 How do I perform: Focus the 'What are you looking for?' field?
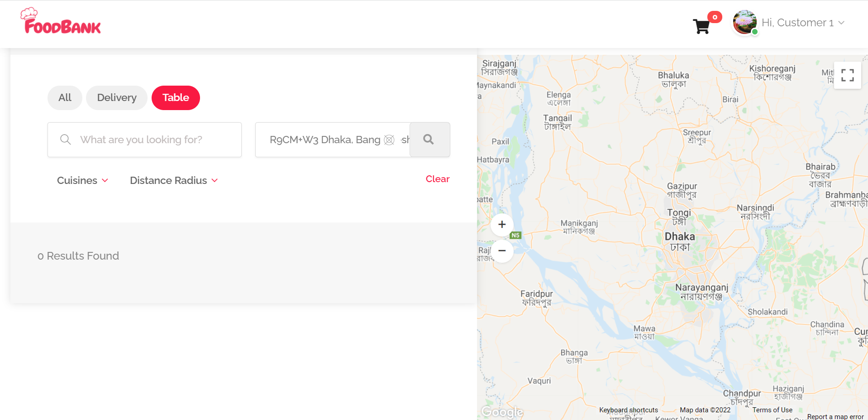[x=144, y=140]
